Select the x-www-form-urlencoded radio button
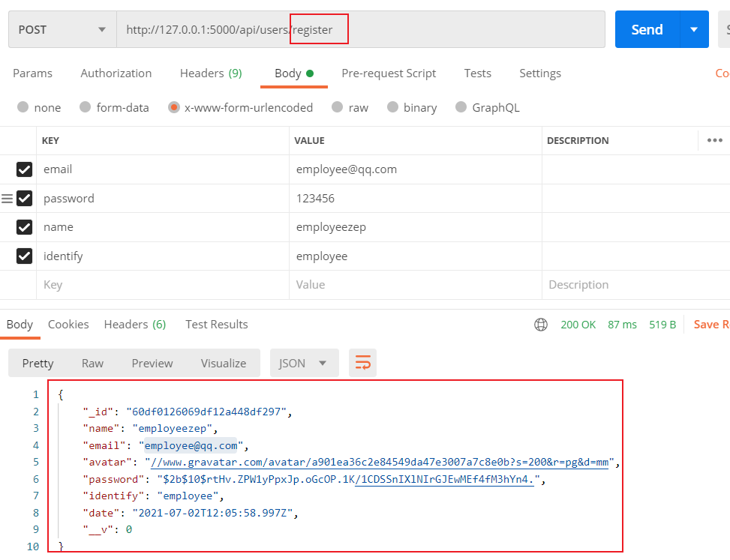The height and width of the screenshot is (560, 730). pos(173,107)
